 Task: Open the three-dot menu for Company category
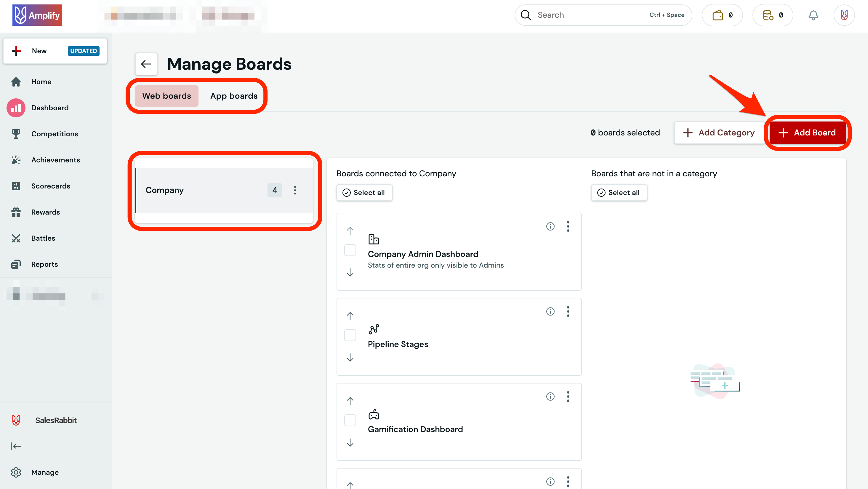295,190
